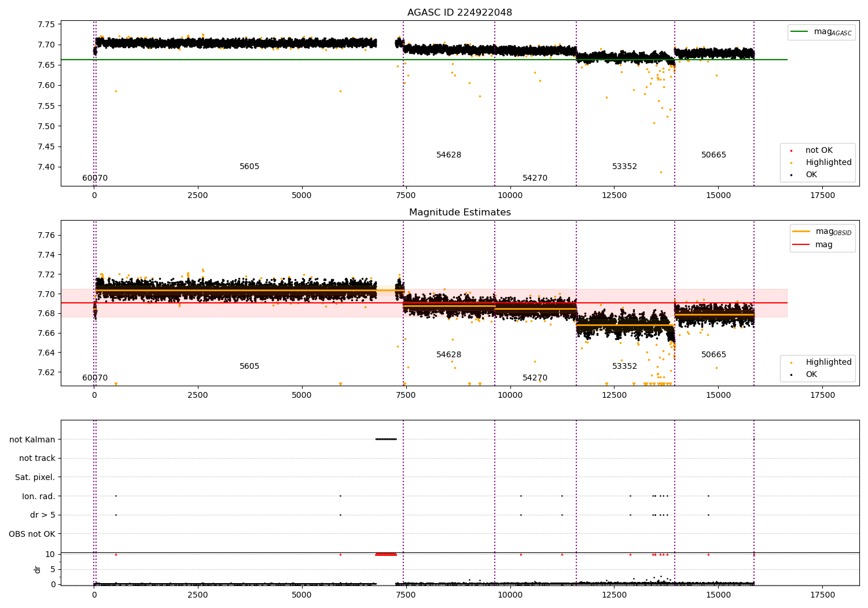This screenshot has height=608, width=868.
Task: Click the '10' tick on the dr axis
Action: click(x=50, y=554)
